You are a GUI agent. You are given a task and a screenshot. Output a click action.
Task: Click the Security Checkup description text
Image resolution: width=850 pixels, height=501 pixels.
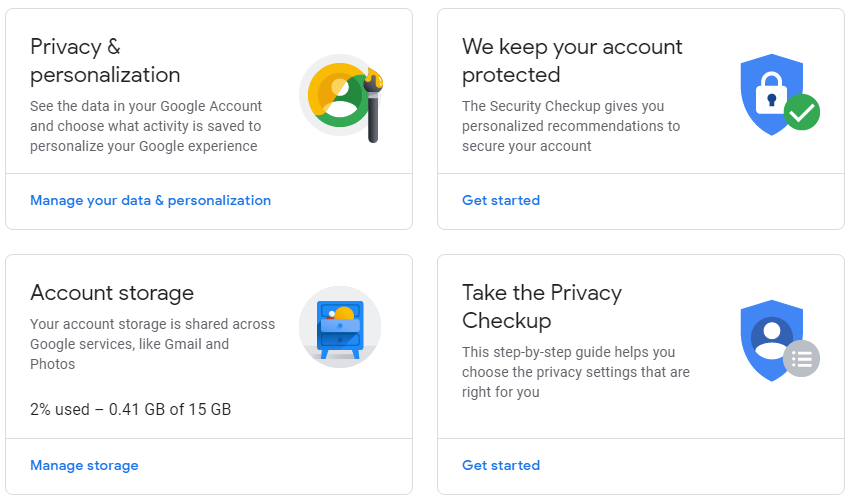pyautogui.click(x=570, y=126)
